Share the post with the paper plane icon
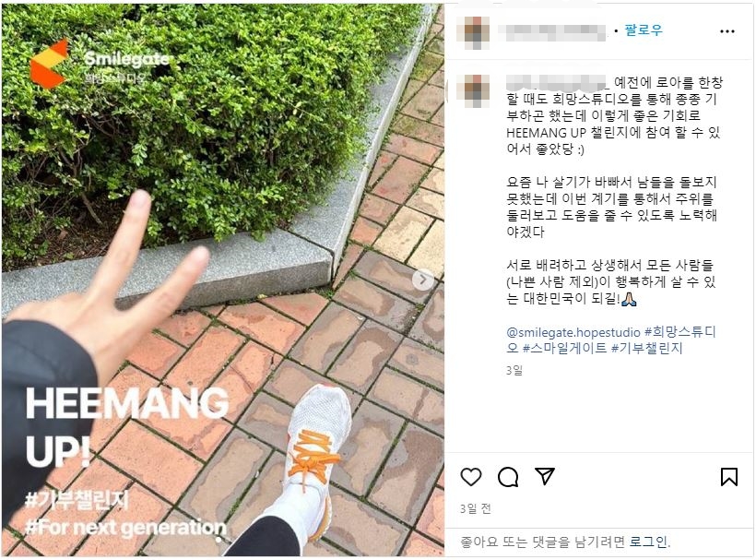Image resolution: width=756 pixels, height=560 pixels. tap(545, 476)
